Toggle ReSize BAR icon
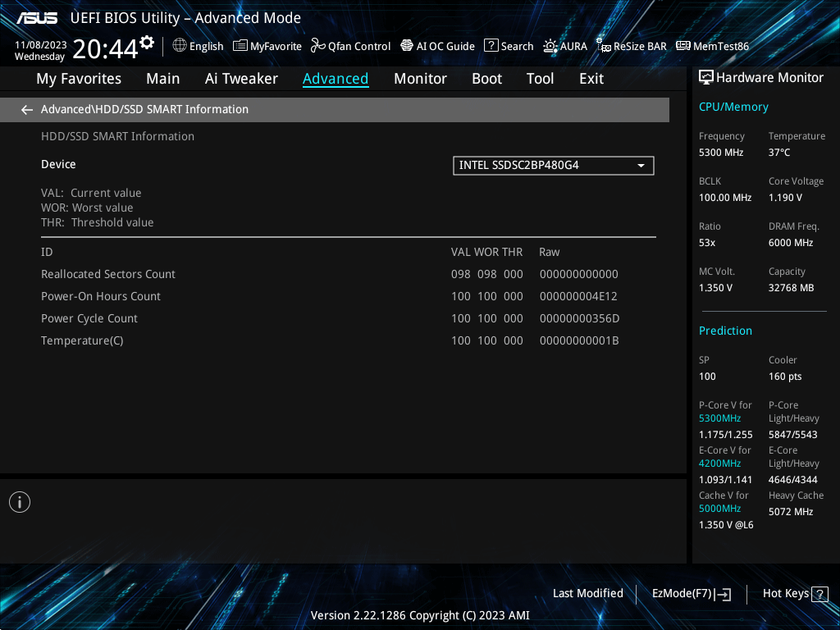 [604, 46]
